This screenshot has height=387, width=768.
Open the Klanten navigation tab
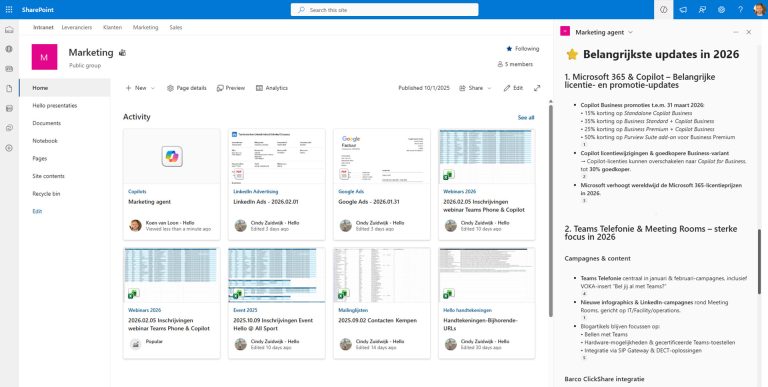coord(113,27)
